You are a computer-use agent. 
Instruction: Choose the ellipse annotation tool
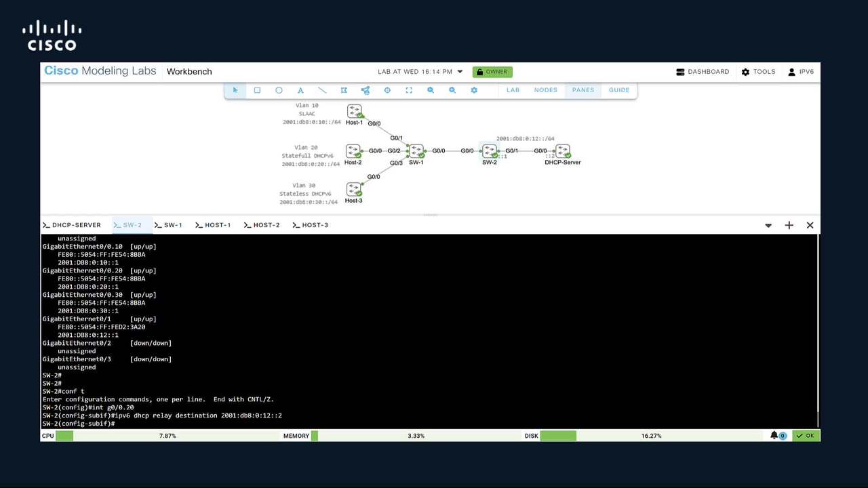pos(279,90)
